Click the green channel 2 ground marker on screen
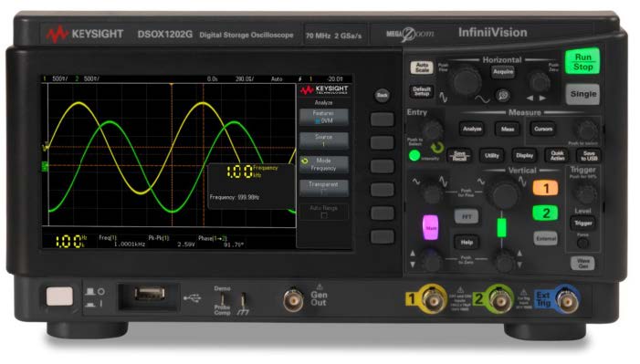 pyautogui.click(x=45, y=166)
